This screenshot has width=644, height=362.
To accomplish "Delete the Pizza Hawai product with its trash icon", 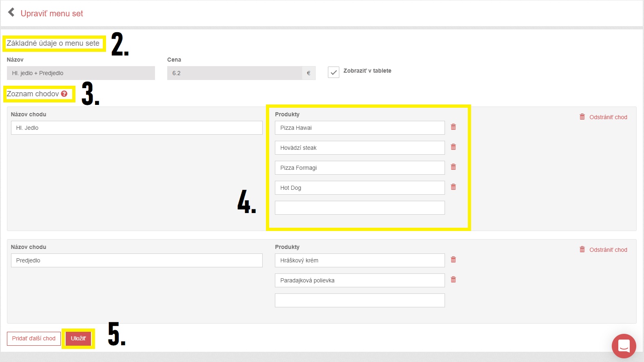I will coord(453,127).
